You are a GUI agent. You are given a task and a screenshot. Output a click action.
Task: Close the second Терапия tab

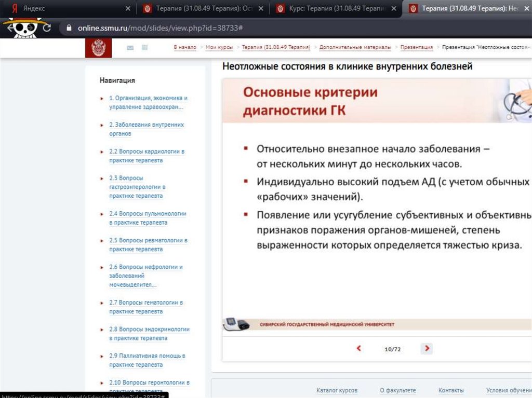[x=261, y=8]
